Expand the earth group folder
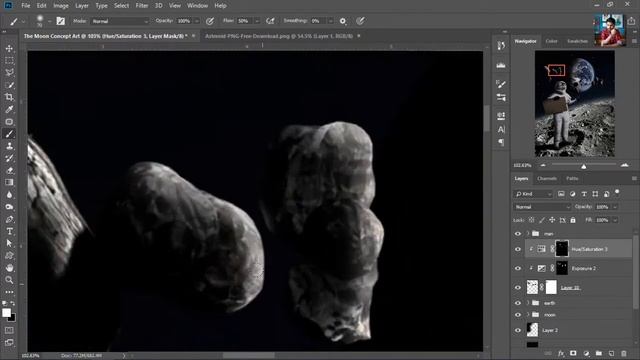Image resolution: width=640 pixels, height=360 pixels. (527, 303)
